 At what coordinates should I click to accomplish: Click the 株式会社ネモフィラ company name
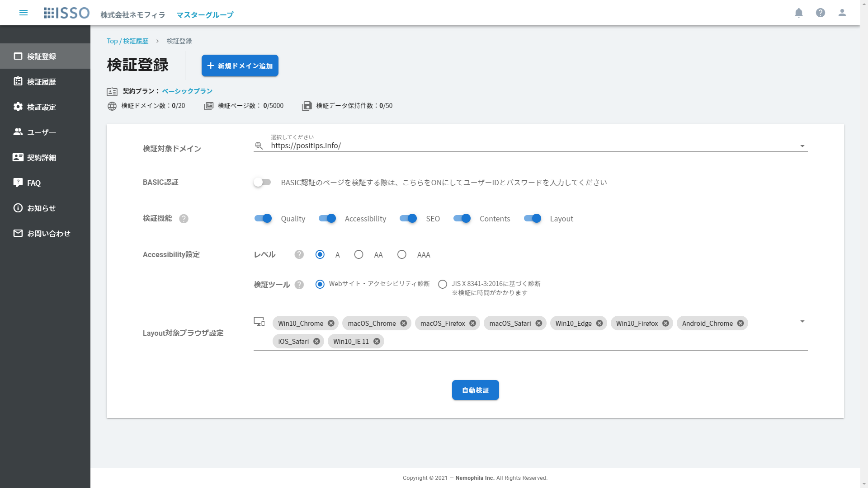point(133,15)
